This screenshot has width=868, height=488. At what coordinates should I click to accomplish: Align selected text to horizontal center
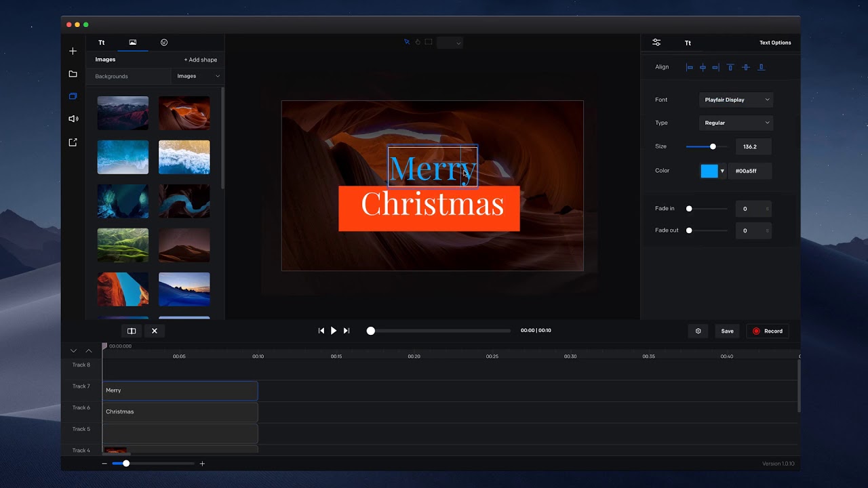coord(703,67)
